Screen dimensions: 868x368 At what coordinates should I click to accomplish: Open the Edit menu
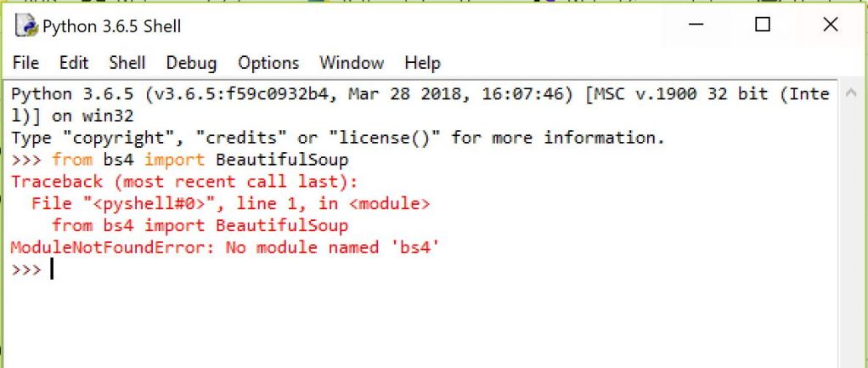pos(74,63)
